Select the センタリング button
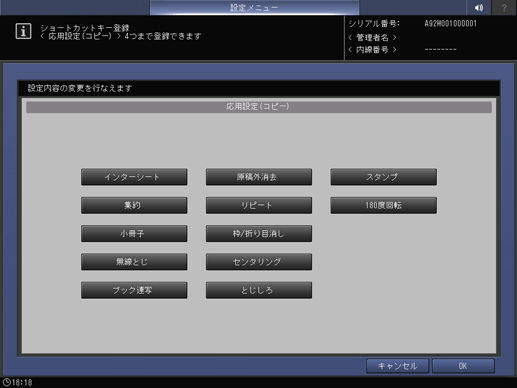This screenshot has width=517, height=388. (x=259, y=262)
